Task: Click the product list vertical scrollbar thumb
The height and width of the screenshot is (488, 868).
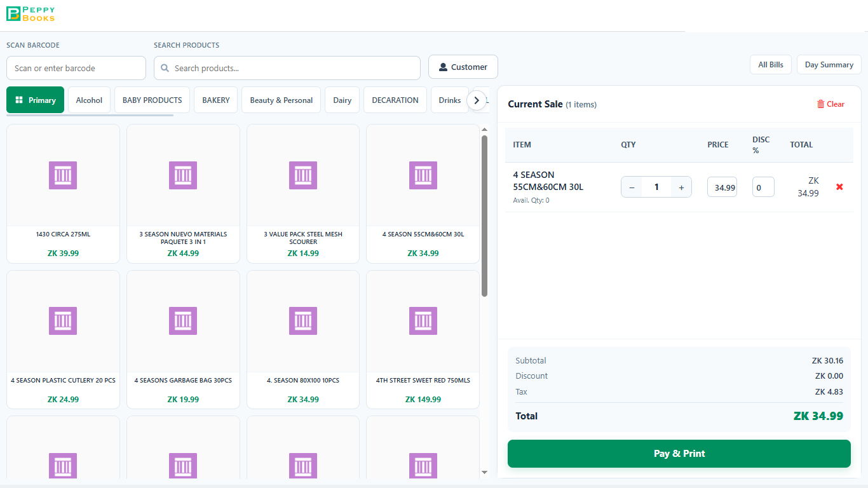Action: pyautogui.click(x=484, y=216)
